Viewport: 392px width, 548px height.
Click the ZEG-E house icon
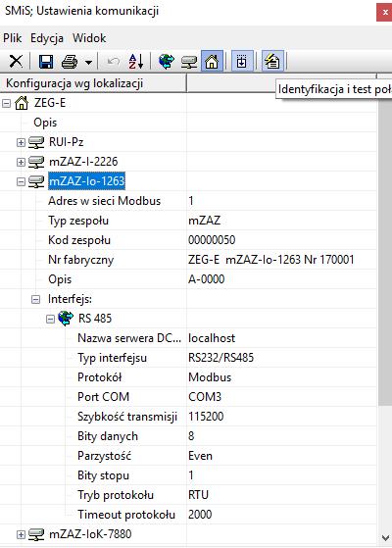[x=22, y=103]
